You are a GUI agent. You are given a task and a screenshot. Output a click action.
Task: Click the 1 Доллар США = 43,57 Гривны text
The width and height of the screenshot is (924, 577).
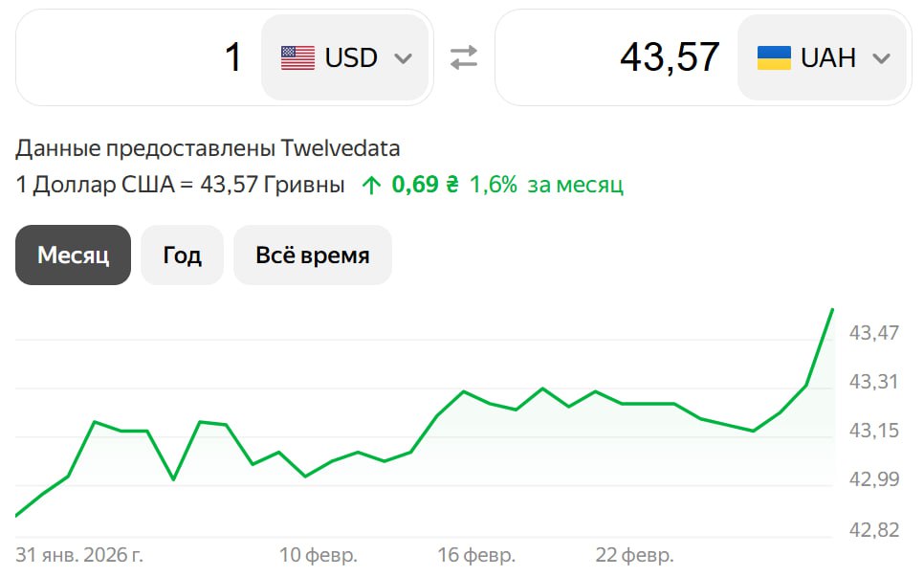click(177, 184)
